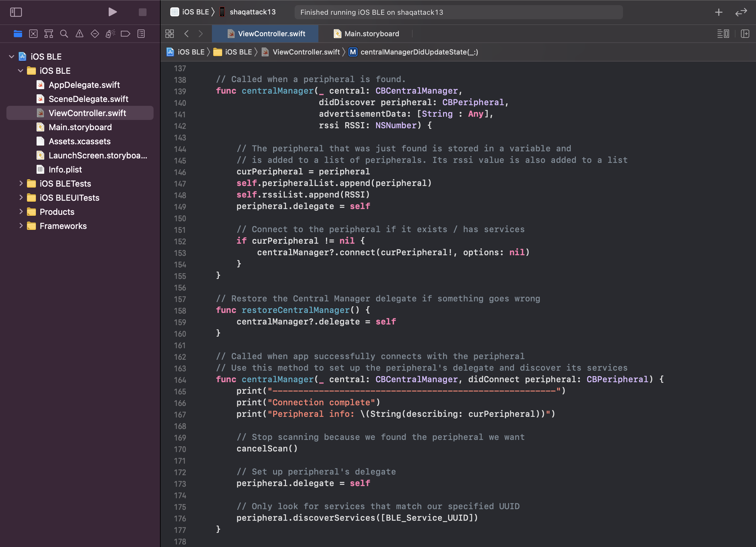Click the activity status field
The height and width of the screenshot is (547, 756).
coord(458,12)
